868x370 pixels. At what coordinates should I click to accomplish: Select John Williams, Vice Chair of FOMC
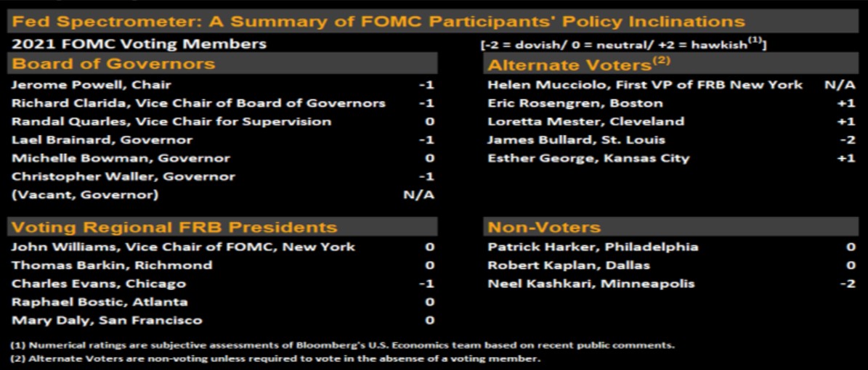pyautogui.click(x=183, y=247)
